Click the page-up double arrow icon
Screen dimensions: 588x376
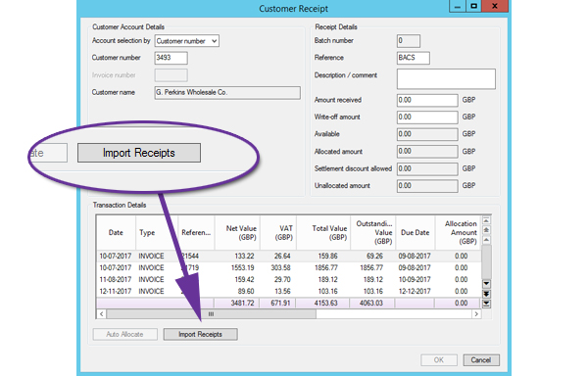pos(486,230)
